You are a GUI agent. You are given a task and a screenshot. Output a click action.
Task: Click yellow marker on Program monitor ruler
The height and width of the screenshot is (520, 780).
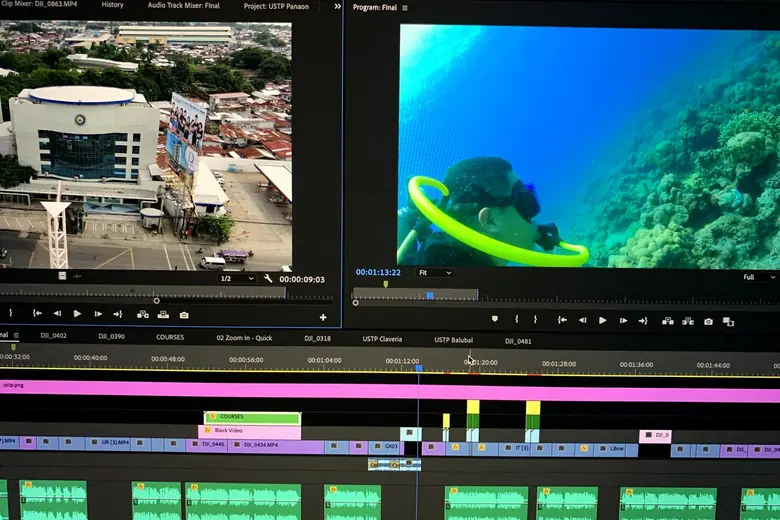point(386,284)
